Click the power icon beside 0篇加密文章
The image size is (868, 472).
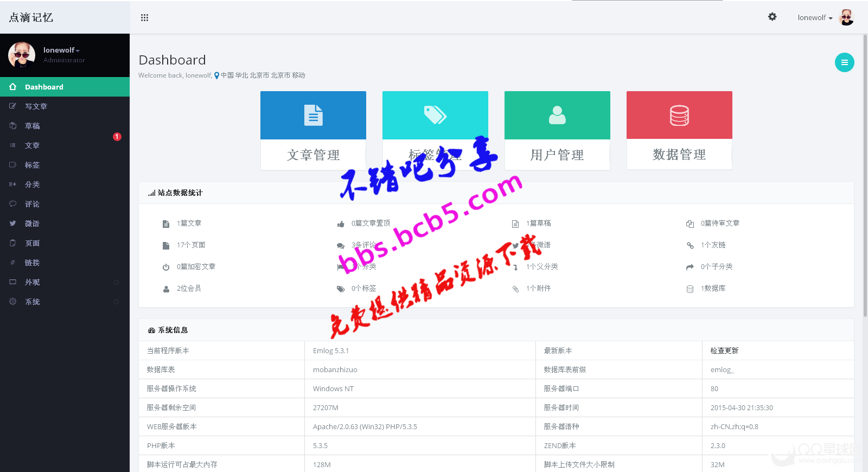point(166,267)
